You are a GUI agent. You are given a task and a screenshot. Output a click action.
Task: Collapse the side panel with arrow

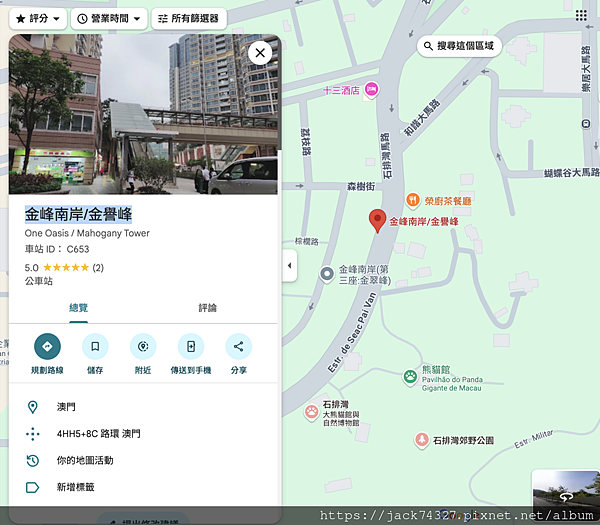[290, 265]
